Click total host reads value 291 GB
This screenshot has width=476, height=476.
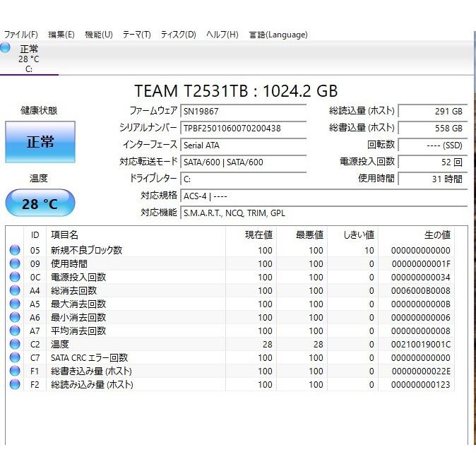coord(433,111)
